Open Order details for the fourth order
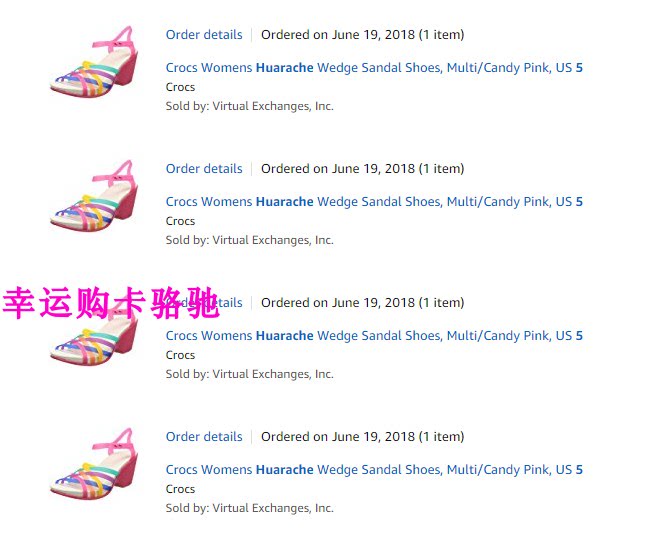Screen dimensions: 661x534 [204, 437]
